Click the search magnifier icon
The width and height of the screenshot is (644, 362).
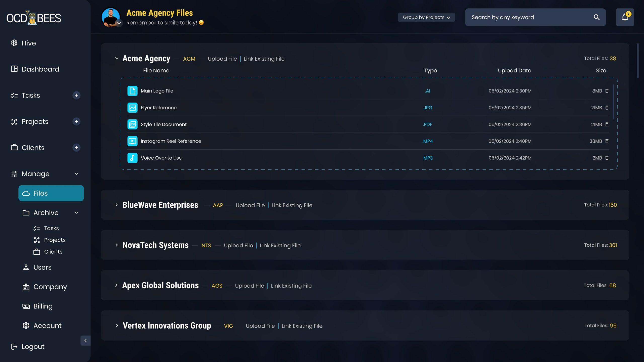coord(596,17)
